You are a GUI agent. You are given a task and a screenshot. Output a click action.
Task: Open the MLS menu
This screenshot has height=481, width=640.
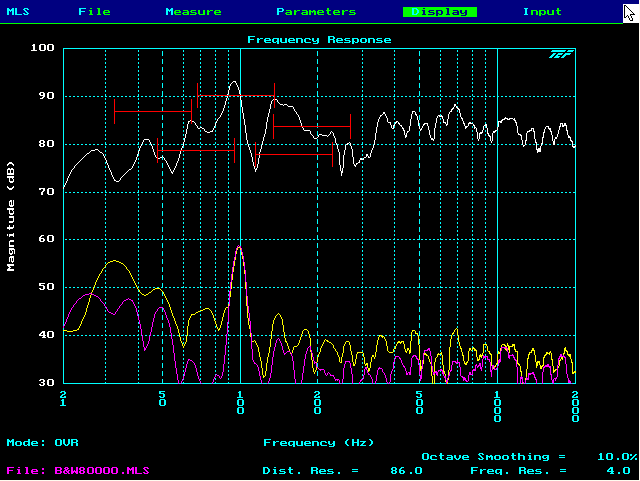coord(18,11)
